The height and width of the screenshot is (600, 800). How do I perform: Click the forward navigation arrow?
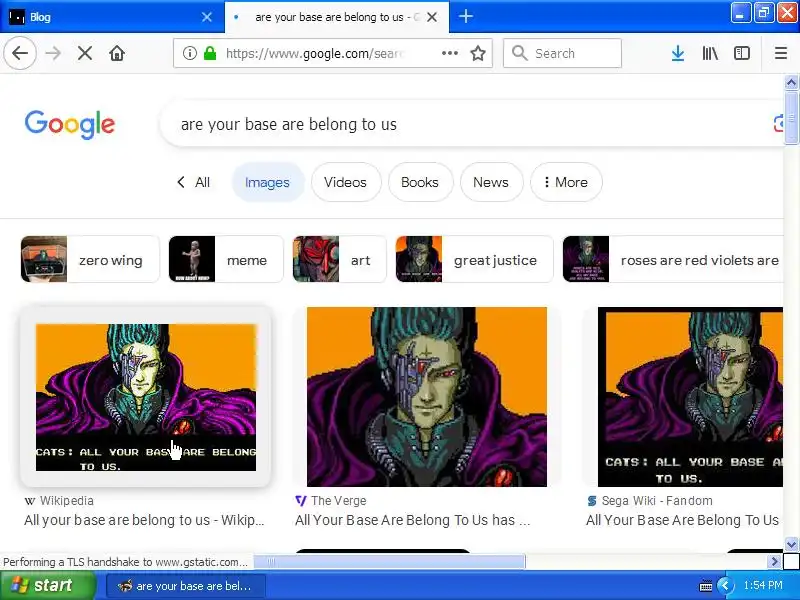(53, 53)
